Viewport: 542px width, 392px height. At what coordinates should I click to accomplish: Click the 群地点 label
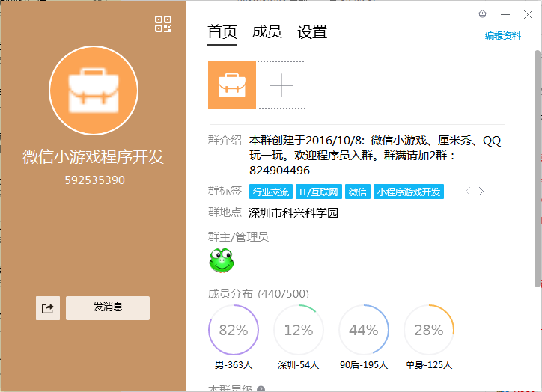click(225, 212)
